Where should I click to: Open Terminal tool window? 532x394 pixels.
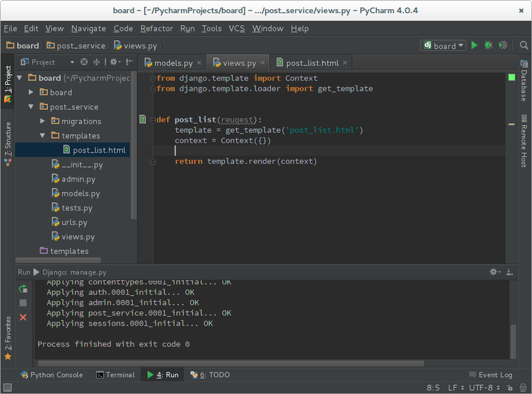[116, 375]
